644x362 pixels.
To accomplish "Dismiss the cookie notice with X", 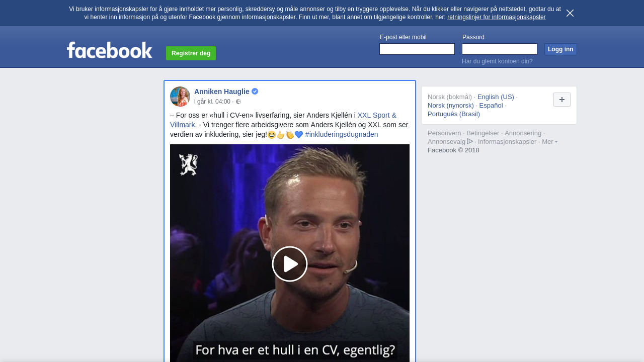I will (x=570, y=13).
